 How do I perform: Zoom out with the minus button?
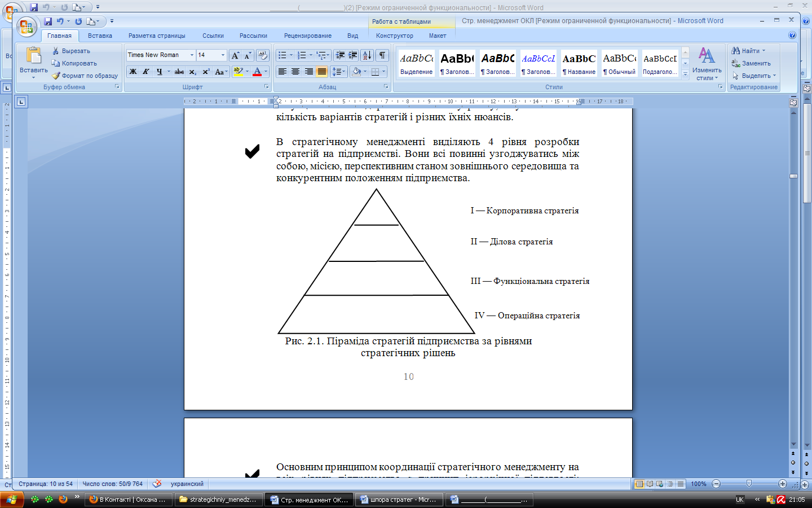coord(716,484)
